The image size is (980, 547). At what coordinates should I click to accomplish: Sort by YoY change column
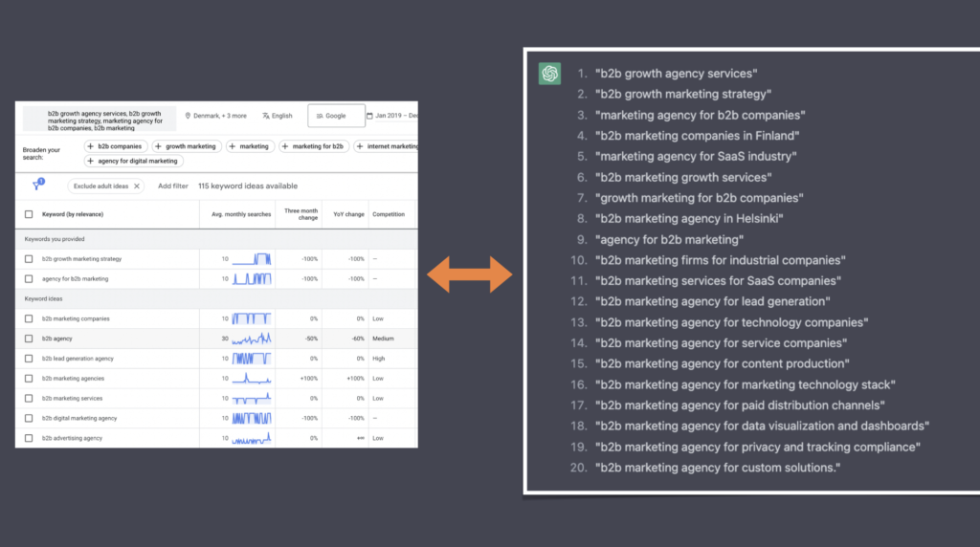(x=348, y=214)
